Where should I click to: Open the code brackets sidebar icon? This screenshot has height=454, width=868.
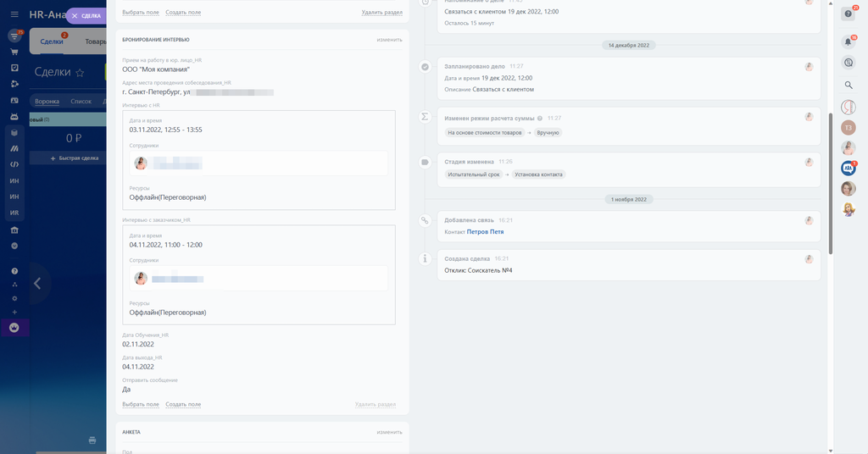click(x=14, y=164)
